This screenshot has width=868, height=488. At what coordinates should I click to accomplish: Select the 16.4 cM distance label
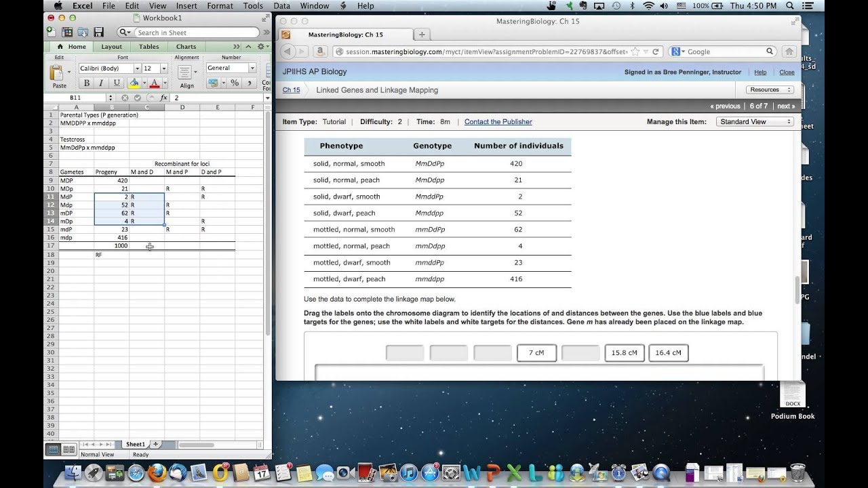(x=669, y=353)
